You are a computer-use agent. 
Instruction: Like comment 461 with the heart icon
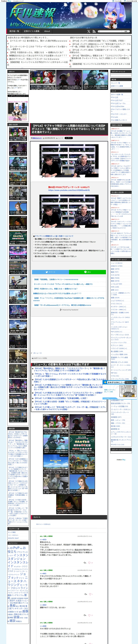(89, 563)
